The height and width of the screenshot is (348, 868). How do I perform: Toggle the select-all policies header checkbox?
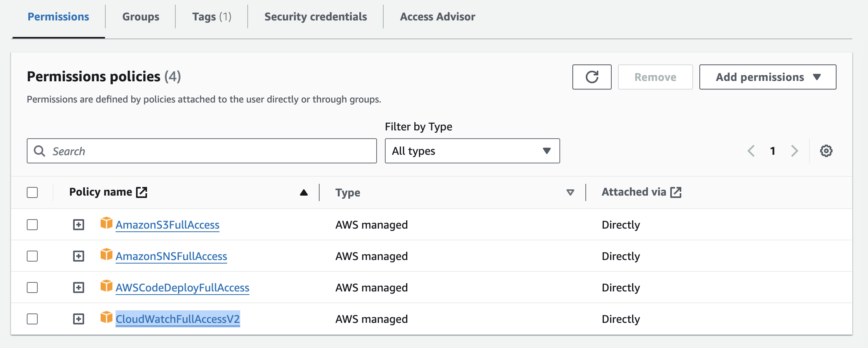click(x=32, y=192)
